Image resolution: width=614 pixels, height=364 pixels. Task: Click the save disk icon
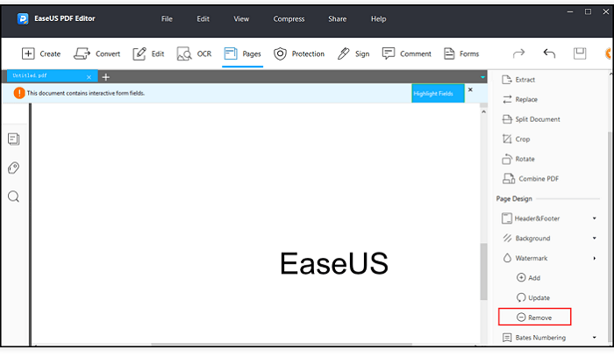click(x=580, y=54)
